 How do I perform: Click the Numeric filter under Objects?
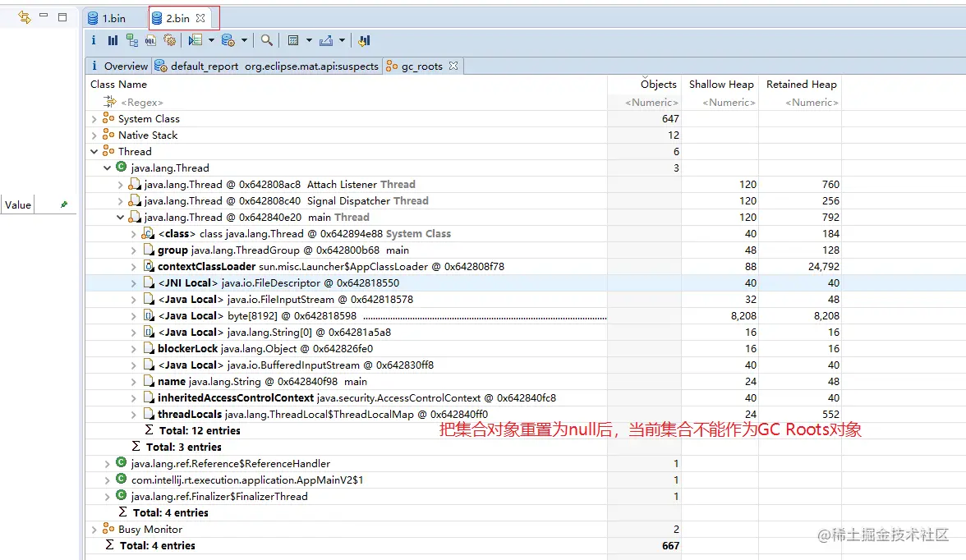[x=651, y=103]
